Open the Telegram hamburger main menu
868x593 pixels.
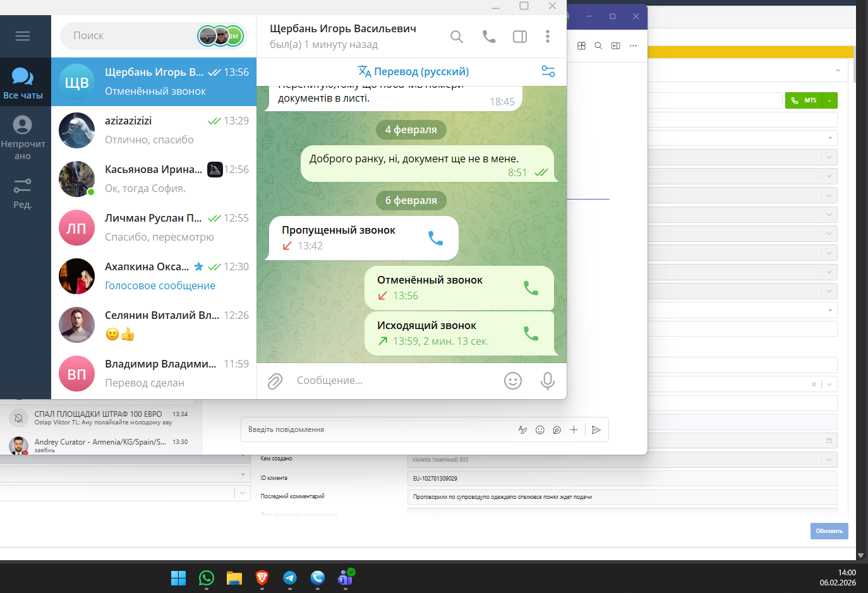(x=23, y=36)
